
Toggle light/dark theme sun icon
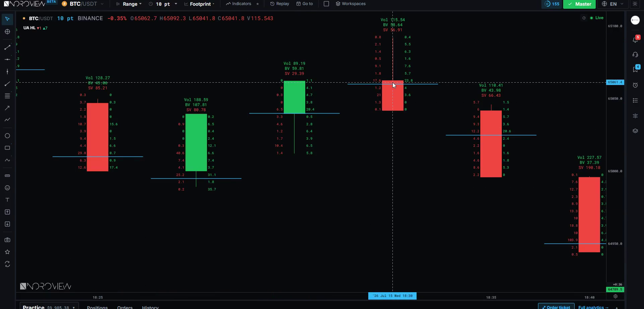click(635, 4)
